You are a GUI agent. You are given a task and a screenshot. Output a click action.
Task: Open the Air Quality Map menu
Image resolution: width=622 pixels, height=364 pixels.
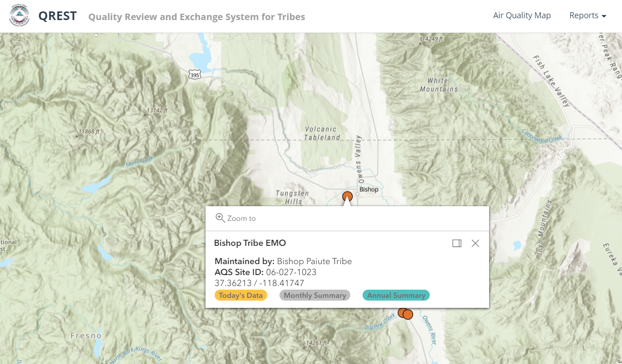click(522, 15)
